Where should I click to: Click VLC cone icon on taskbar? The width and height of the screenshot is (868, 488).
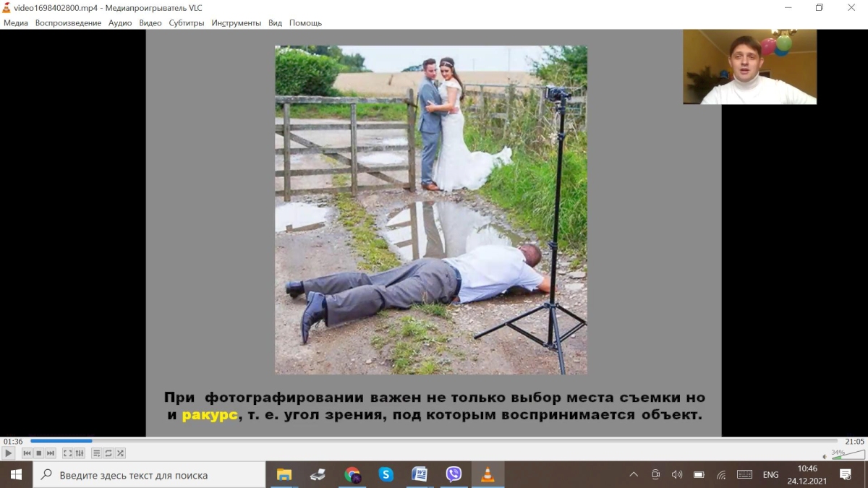coord(488,475)
